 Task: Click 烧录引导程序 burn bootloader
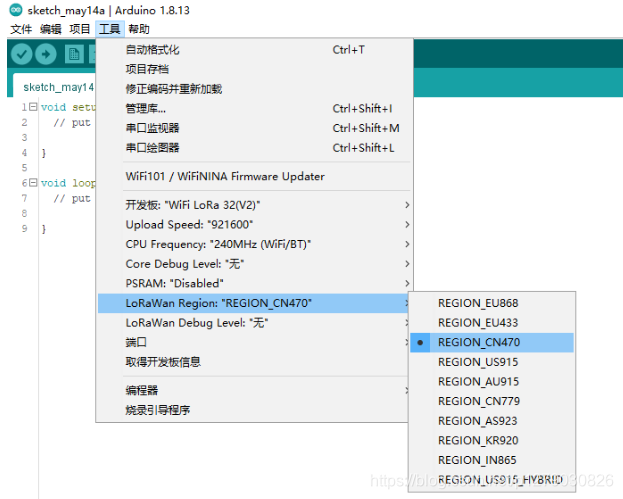click(253, 410)
